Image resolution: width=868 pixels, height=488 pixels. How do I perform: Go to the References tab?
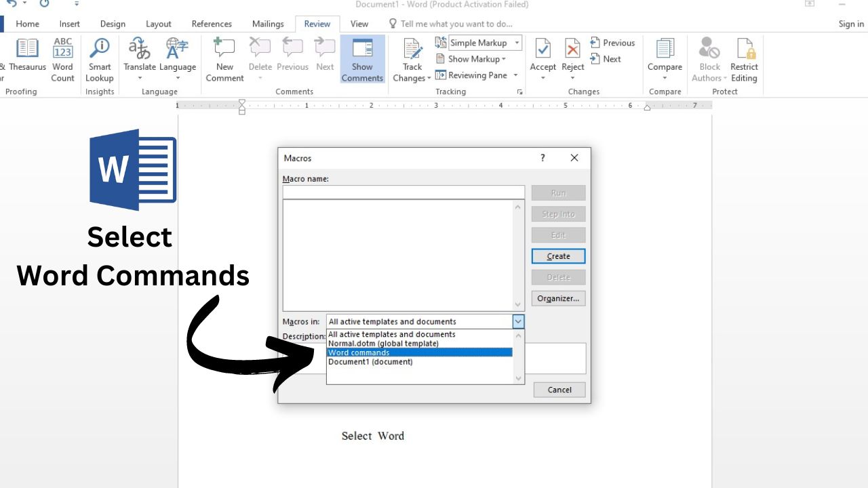point(212,24)
